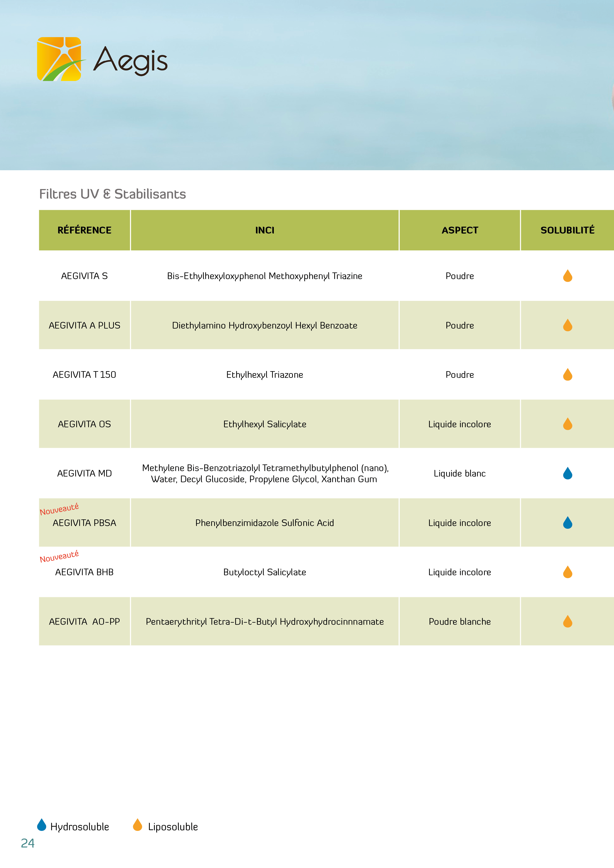Image resolution: width=614 pixels, height=868 pixels.
Task: Click the 'Ethylhexyl Triazone' INCI cell
Action: [265, 375]
